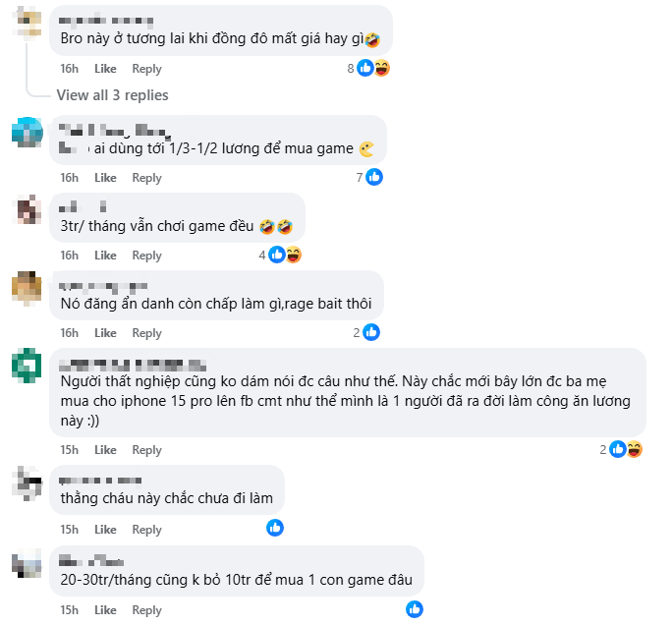Like the "Bro này ở tương lai" comment
Viewport: 672px width, 626px height.
[105, 69]
